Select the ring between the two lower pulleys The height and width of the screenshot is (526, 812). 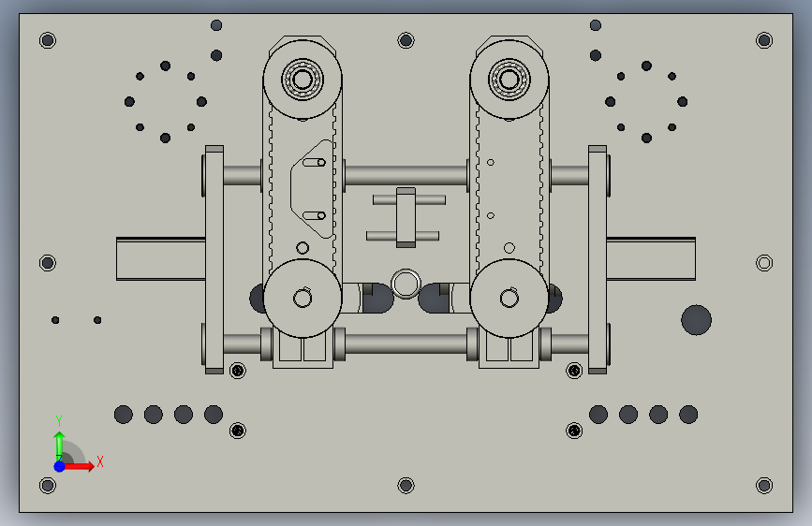pos(406,284)
